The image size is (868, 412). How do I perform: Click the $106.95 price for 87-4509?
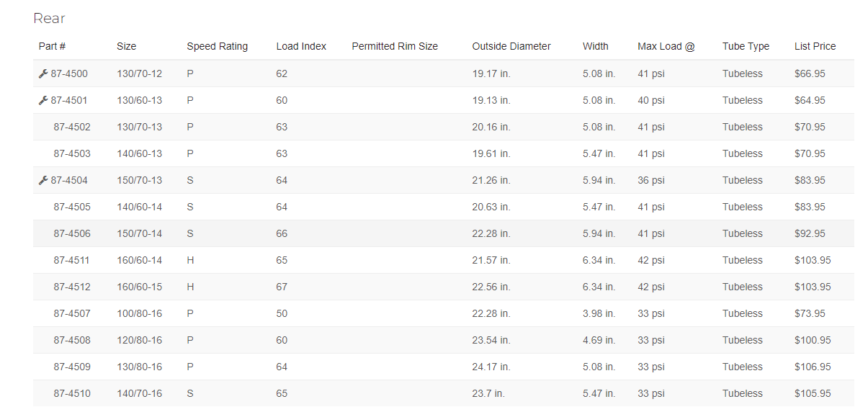813,367
